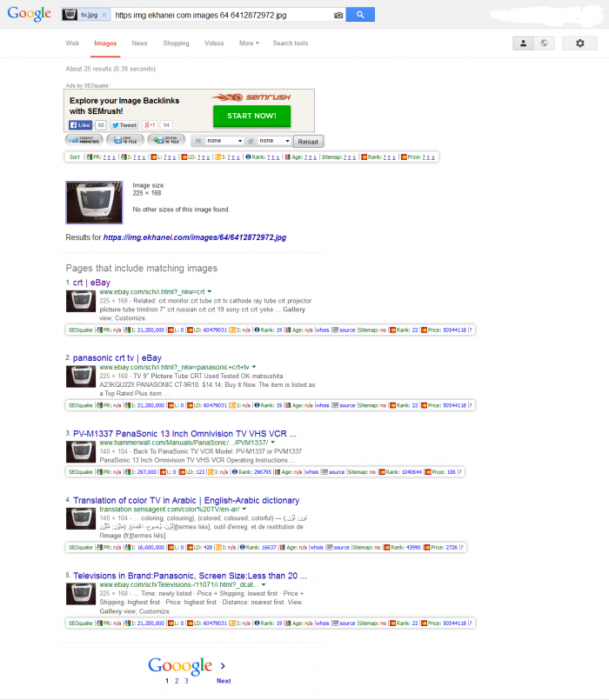
Task: Click the Google logo in the header
Action: click(29, 14)
